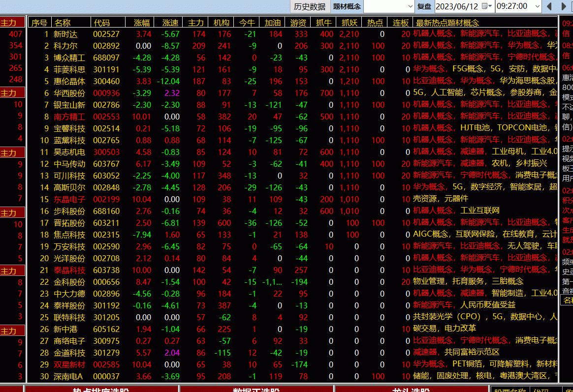Viewport: 573px width, 392px height.
Task: Select the 新中港 row
Action: click(x=293, y=329)
